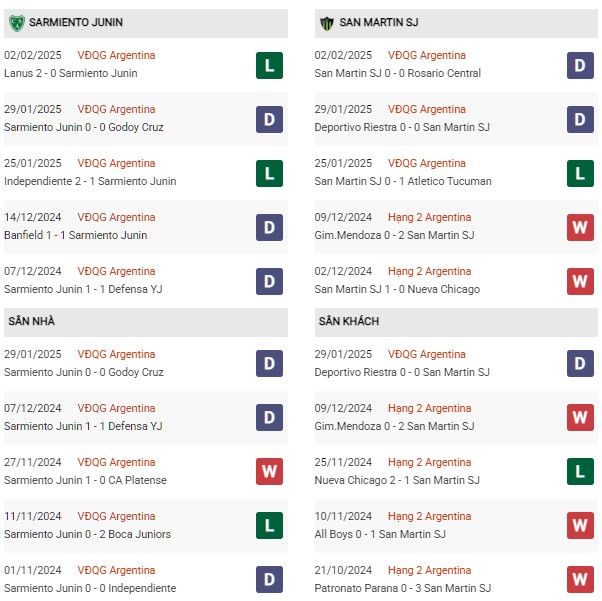Open the SAN MARTIN SJ team header
The image size is (602, 601).
pyautogui.click(x=456, y=23)
